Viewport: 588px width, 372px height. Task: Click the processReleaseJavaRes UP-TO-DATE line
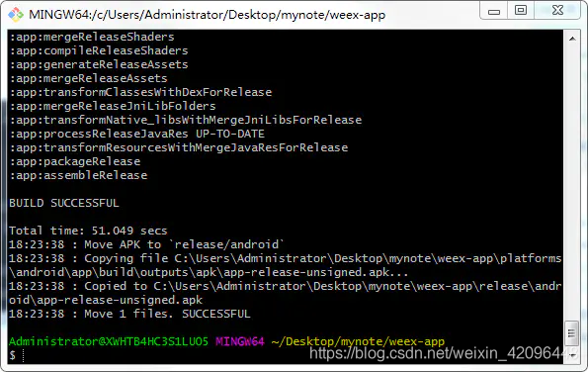137,134
